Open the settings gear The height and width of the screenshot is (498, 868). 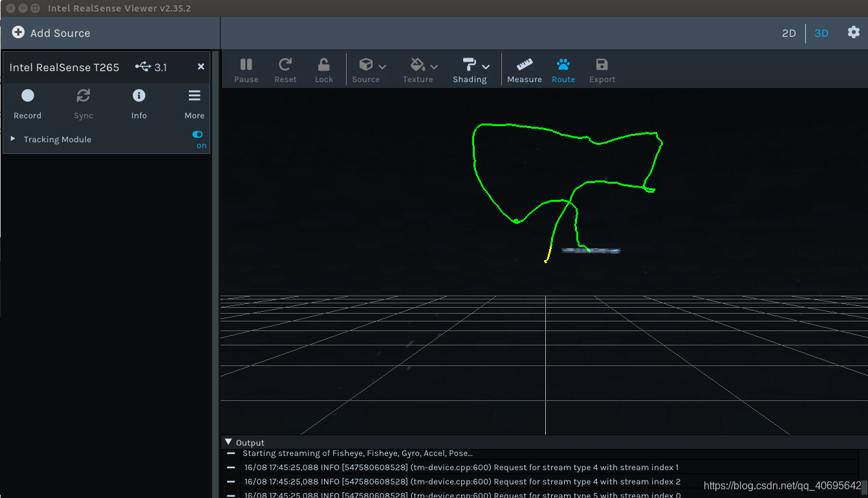tap(854, 32)
